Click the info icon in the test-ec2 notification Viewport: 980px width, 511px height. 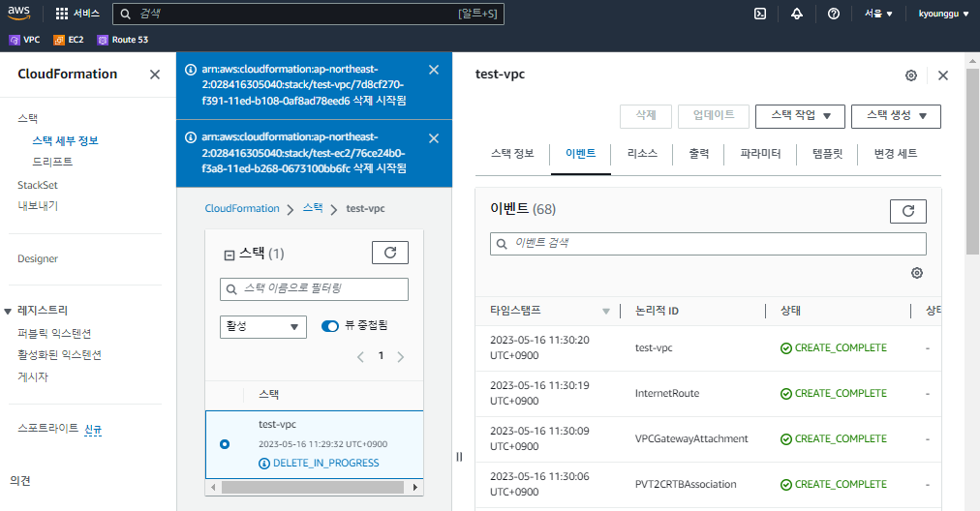point(191,136)
